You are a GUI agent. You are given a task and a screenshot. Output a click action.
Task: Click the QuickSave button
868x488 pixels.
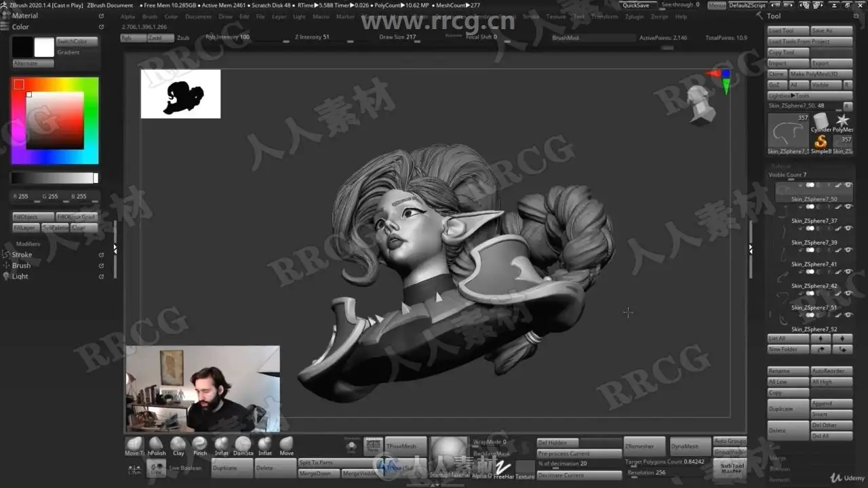(x=635, y=5)
